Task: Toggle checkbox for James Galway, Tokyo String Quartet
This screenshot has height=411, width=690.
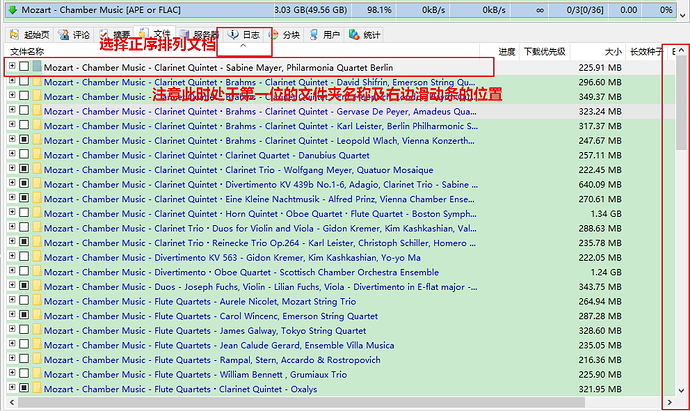Action: click(x=24, y=329)
